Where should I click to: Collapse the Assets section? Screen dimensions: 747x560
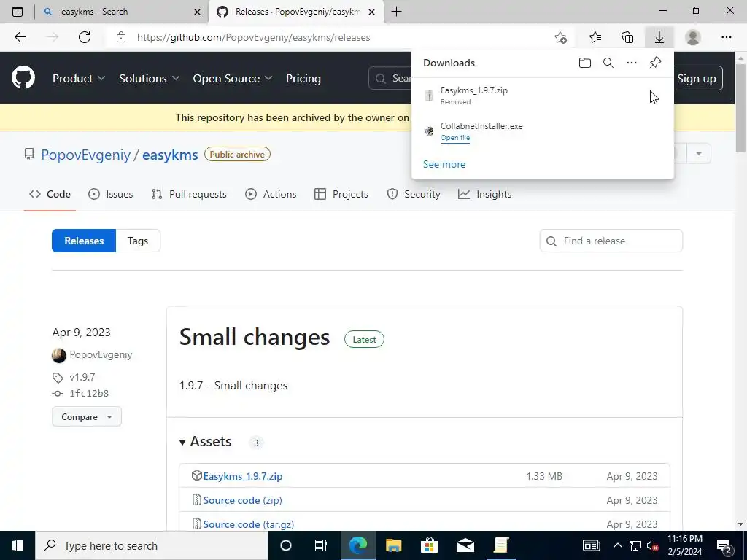pyautogui.click(x=206, y=442)
